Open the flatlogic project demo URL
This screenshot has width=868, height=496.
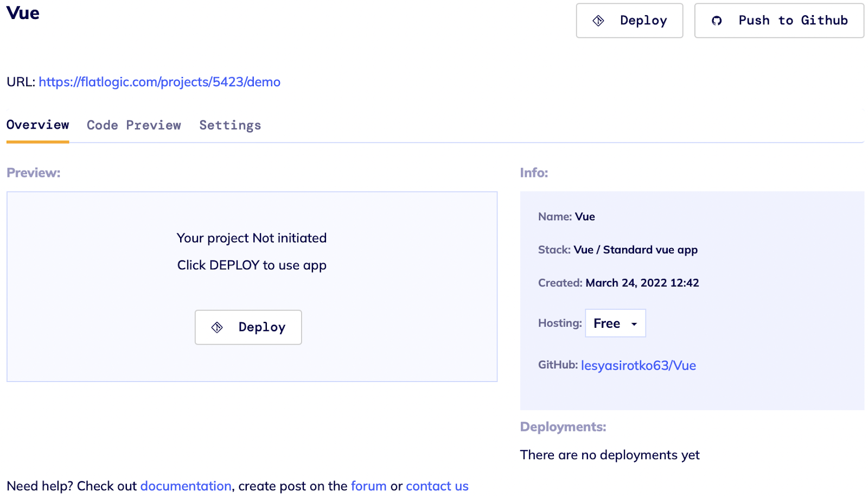pyautogui.click(x=159, y=82)
